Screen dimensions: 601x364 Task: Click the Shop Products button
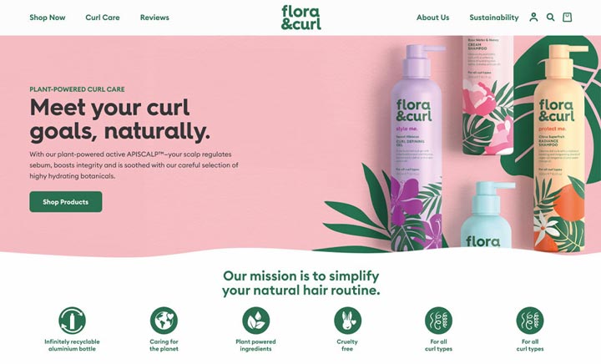click(x=66, y=201)
